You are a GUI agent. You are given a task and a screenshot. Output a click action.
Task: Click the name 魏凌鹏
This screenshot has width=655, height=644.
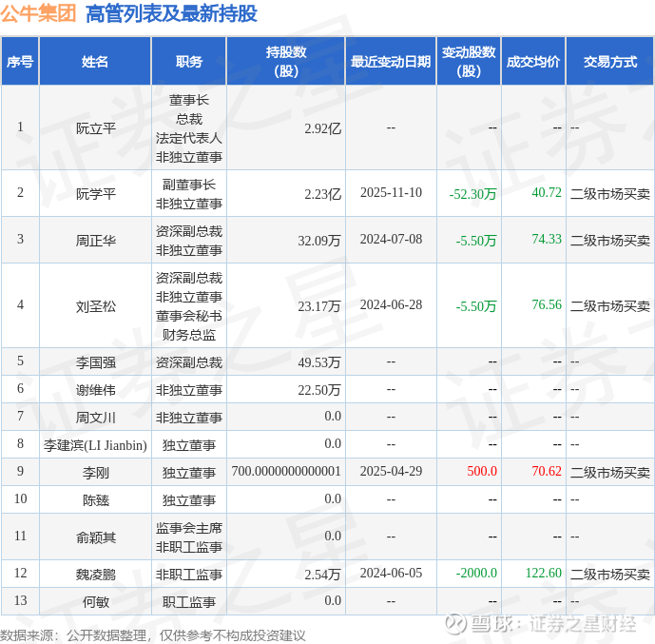tap(96, 575)
